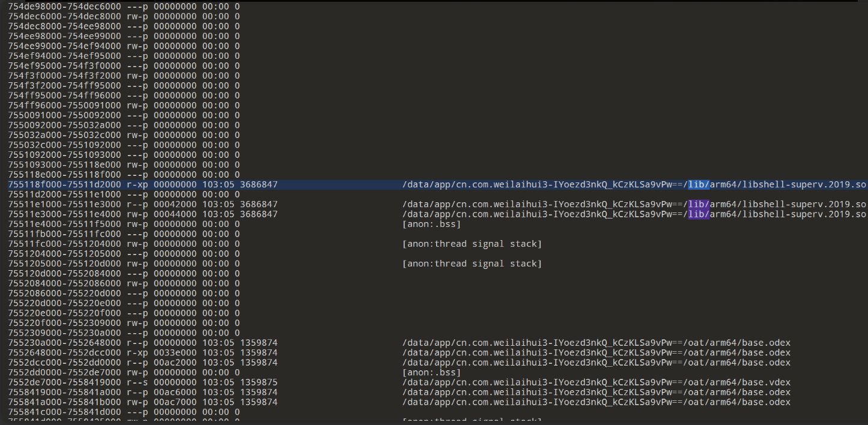Click the highlighted address range 755118f000-75511d2000
The width and height of the screenshot is (868, 425).
click(64, 184)
